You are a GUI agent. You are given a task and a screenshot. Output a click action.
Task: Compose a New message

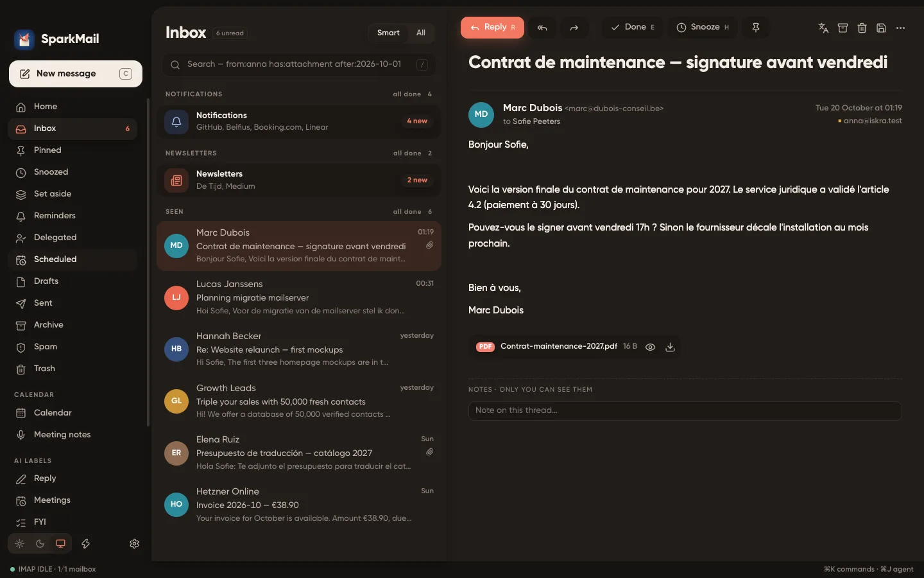(x=76, y=74)
